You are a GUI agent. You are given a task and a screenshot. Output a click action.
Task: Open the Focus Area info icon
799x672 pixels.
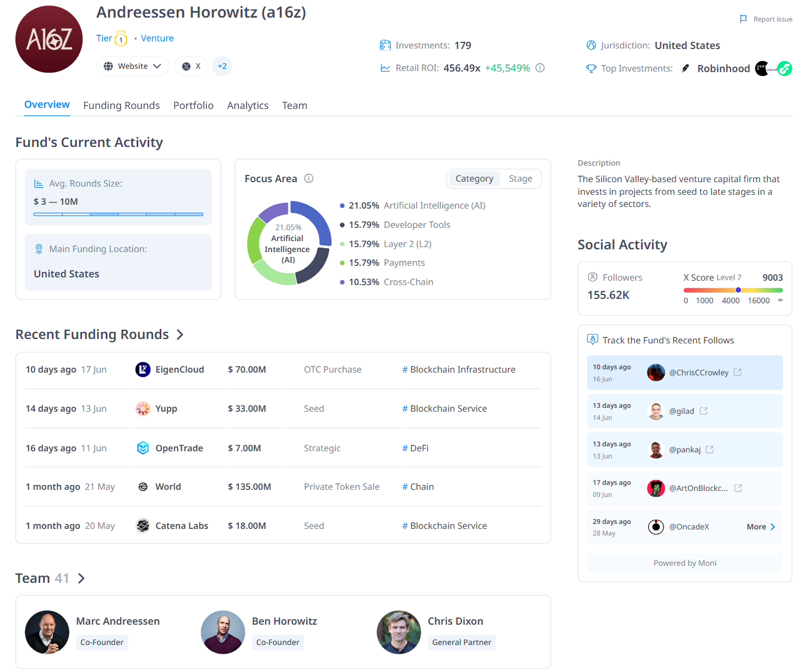pyautogui.click(x=309, y=178)
